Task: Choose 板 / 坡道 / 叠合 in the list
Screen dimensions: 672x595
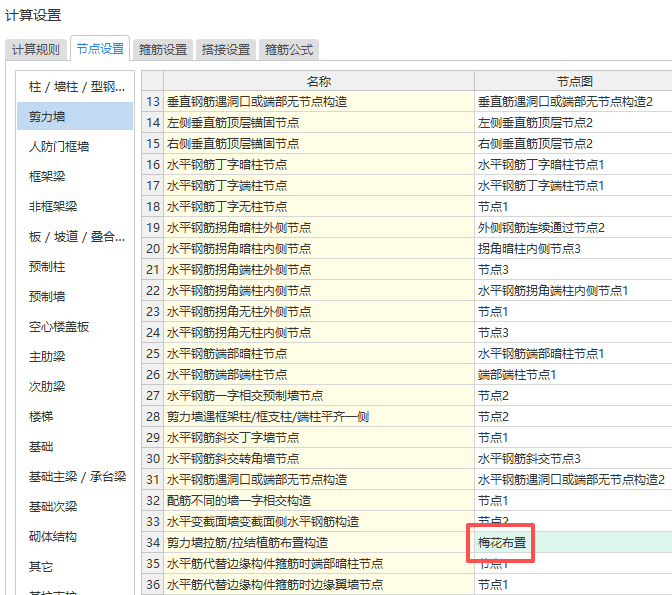Action: point(75,237)
